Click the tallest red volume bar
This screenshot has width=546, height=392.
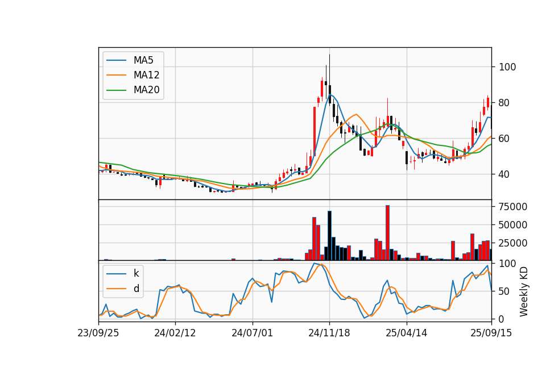tap(387, 233)
